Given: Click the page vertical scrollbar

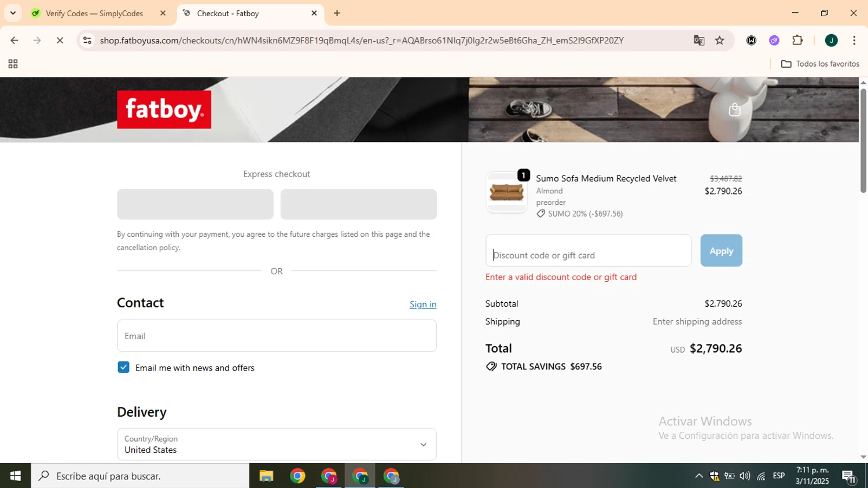Looking at the screenshot, I should click(x=863, y=141).
